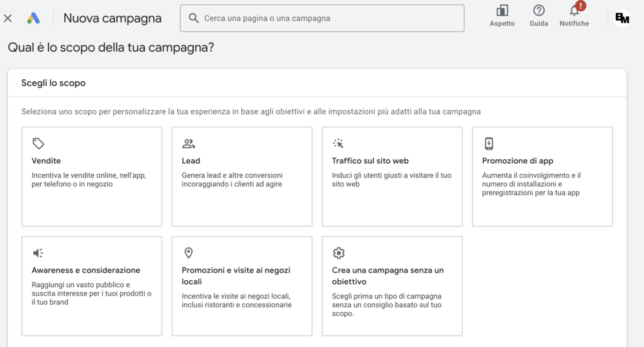Click the Awareness megaphone icon
Screen dimensions: 644x347
tap(38, 253)
